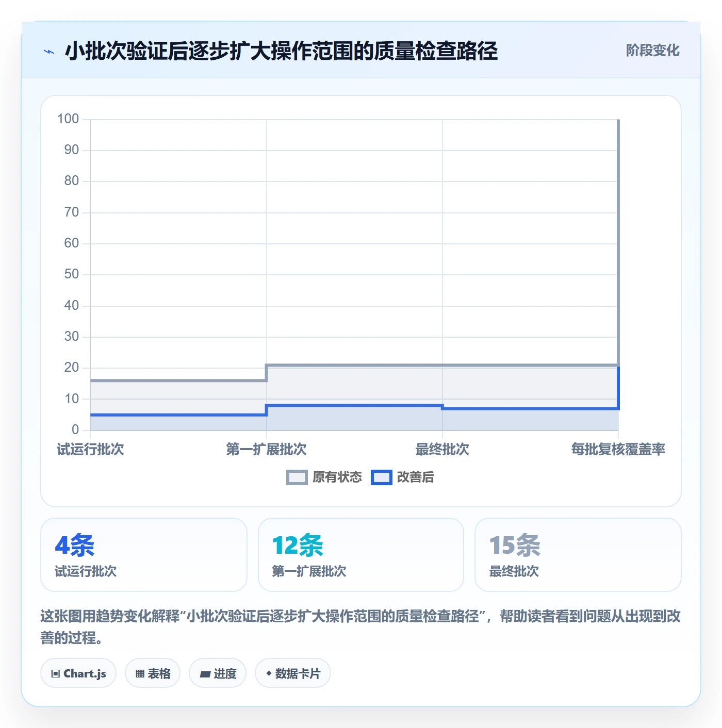Click the diamond icon in 数据卡片 chip
The image size is (722, 728).
click(269, 673)
